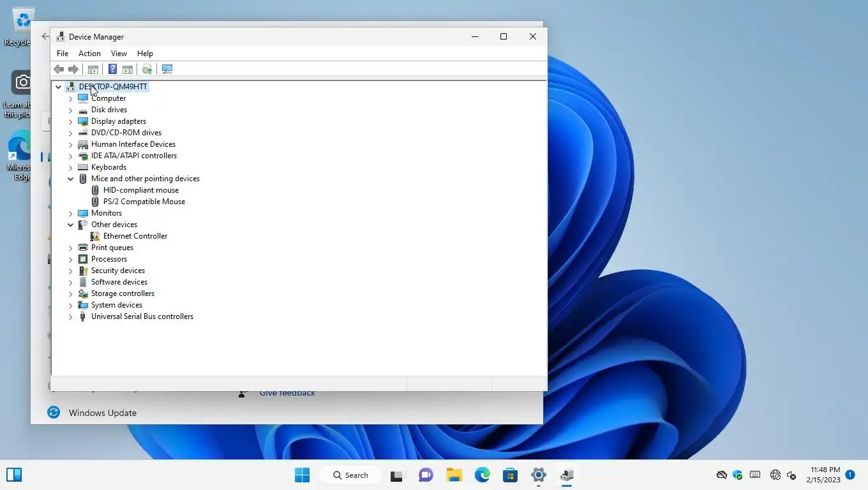
Task: Expand the System devices category
Action: [x=70, y=306]
